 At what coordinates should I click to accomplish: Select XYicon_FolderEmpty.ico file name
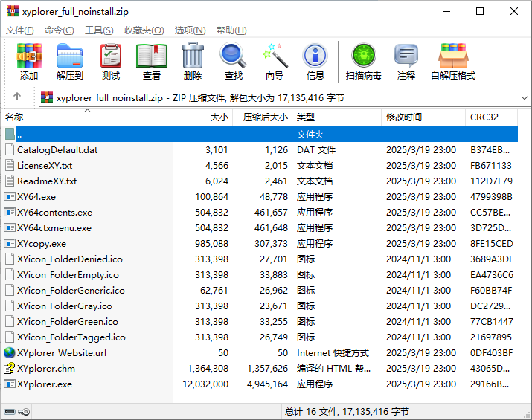68,275
